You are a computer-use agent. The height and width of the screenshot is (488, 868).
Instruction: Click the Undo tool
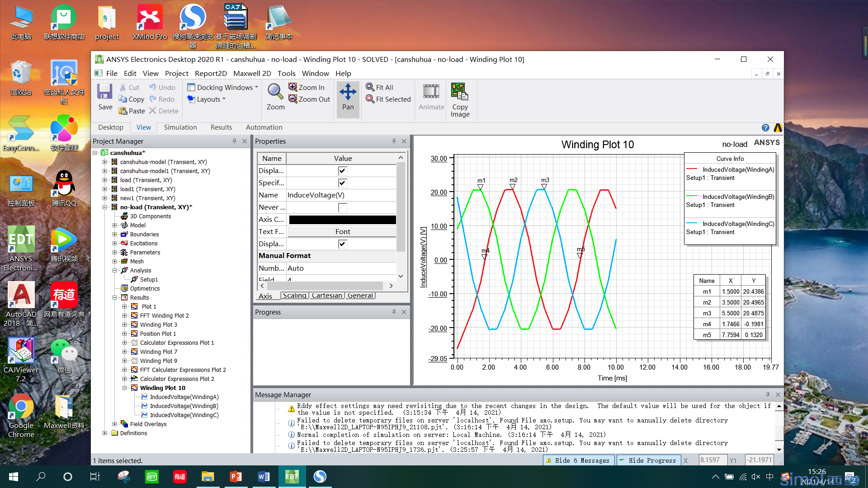tap(162, 87)
